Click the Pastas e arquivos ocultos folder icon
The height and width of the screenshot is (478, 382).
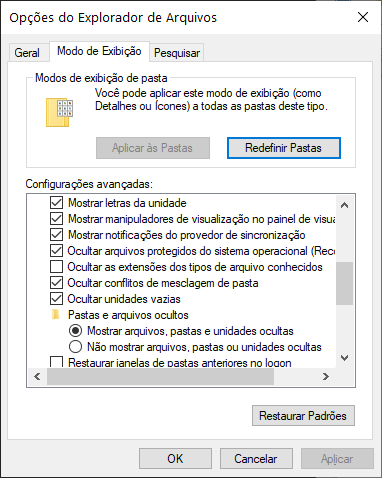56,315
